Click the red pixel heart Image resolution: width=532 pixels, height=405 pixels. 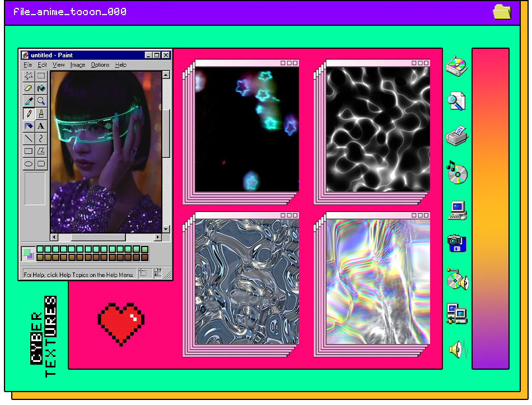click(x=121, y=324)
